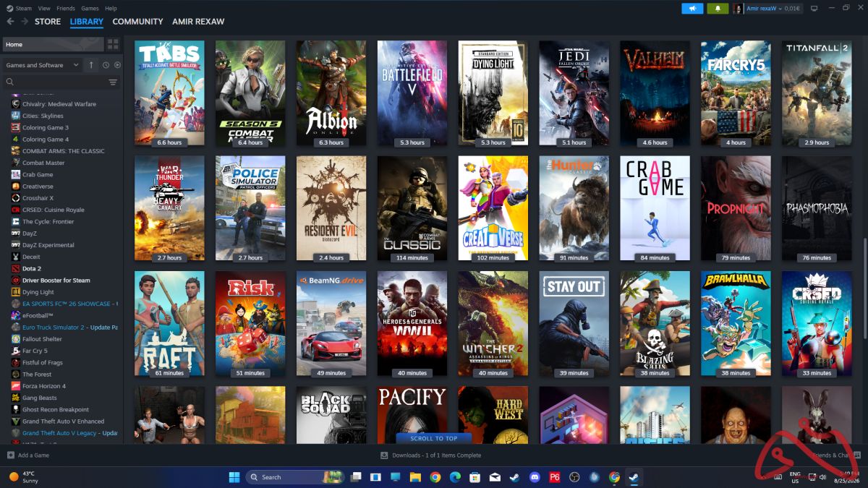Open the Phasmophobia cover
The image size is (868, 488).
point(817,208)
